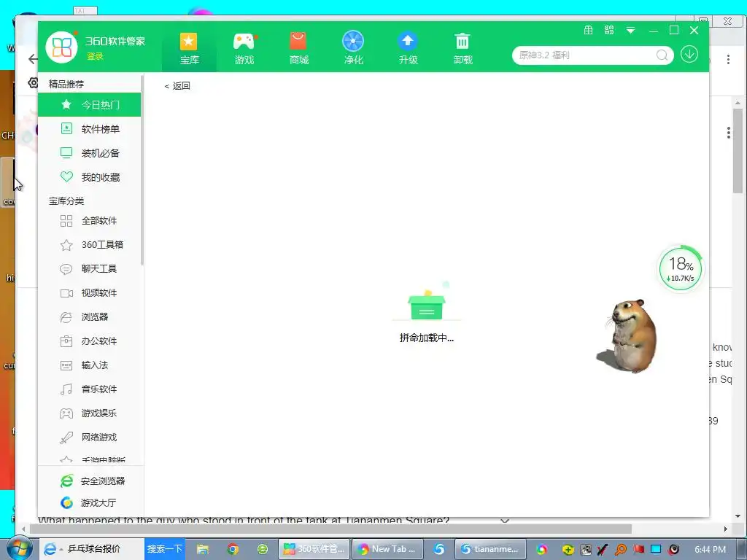Screen dimensions: 747x560
Task: Click the green 360 browser taskbar icon
Action: 263,549
